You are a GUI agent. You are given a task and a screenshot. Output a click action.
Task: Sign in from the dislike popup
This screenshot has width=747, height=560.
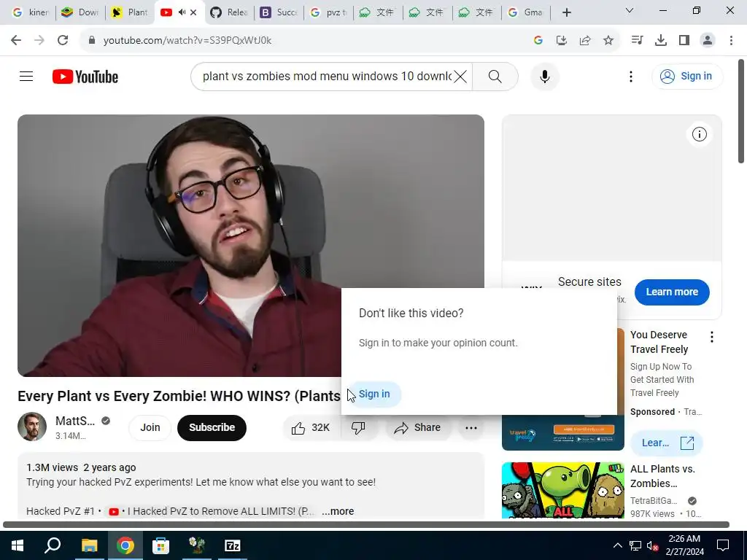point(374,394)
